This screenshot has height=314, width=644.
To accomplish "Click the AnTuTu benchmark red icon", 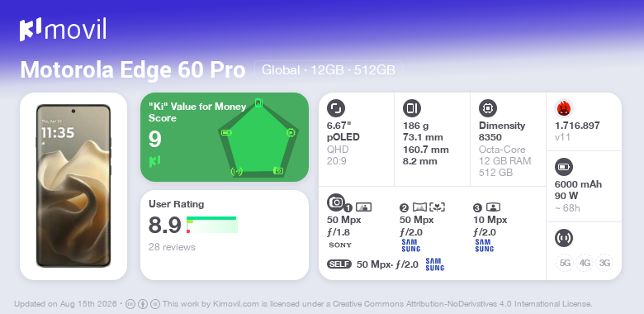I will (563, 108).
